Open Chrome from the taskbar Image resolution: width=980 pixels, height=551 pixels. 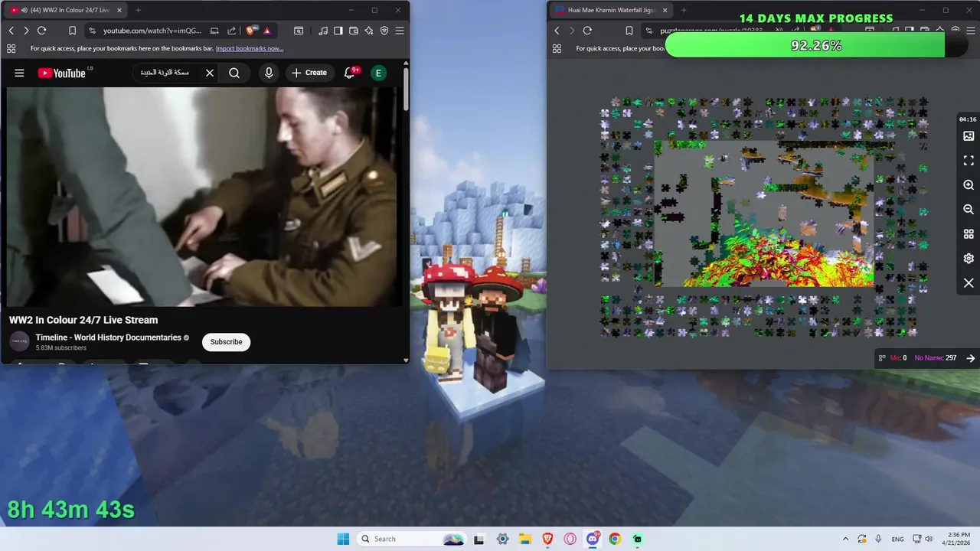(x=615, y=539)
